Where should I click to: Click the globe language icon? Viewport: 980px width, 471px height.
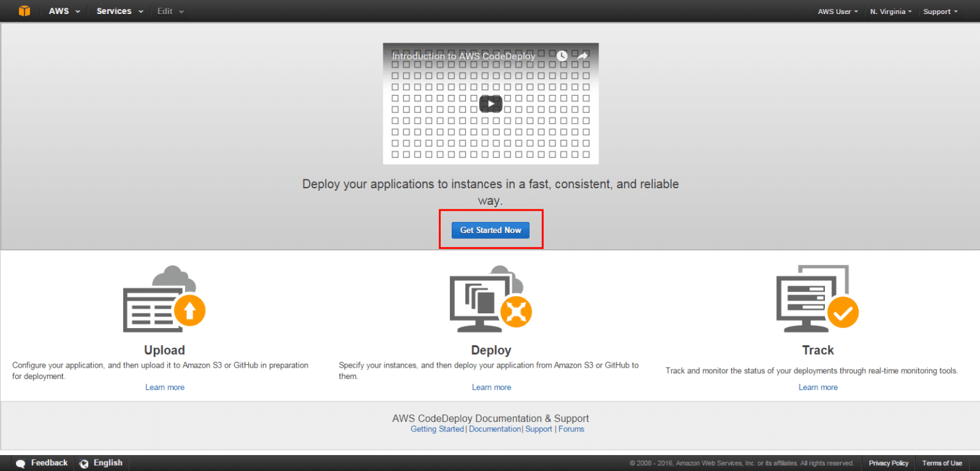84,463
